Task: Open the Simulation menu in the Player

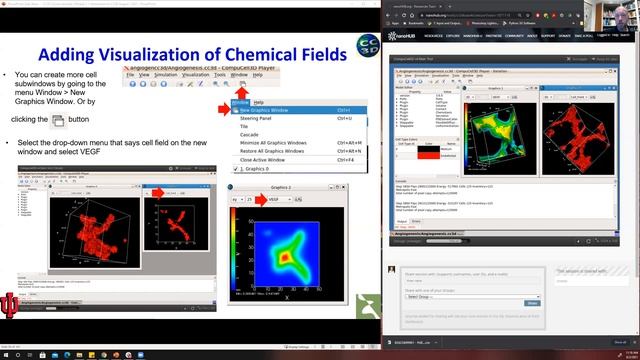Action: point(422,76)
